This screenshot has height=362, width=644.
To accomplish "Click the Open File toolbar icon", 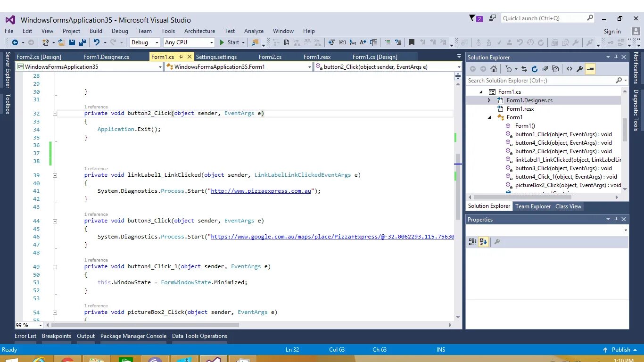I will (61, 42).
